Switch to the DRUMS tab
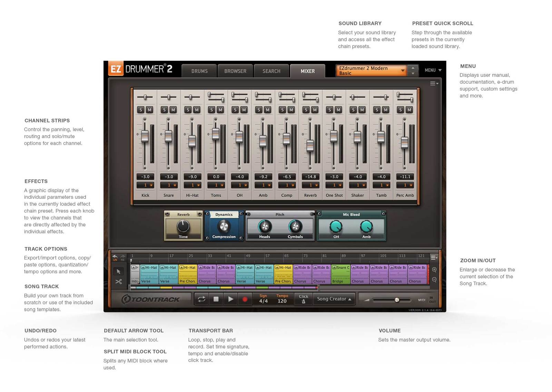This screenshot has width=552, height=392. (x=199, y=71)
